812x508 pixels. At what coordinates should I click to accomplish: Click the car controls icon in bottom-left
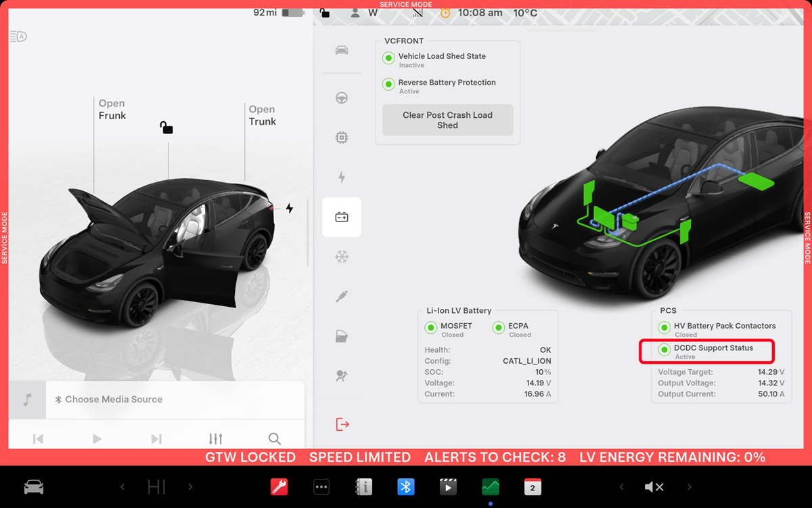tap(34, 487)
